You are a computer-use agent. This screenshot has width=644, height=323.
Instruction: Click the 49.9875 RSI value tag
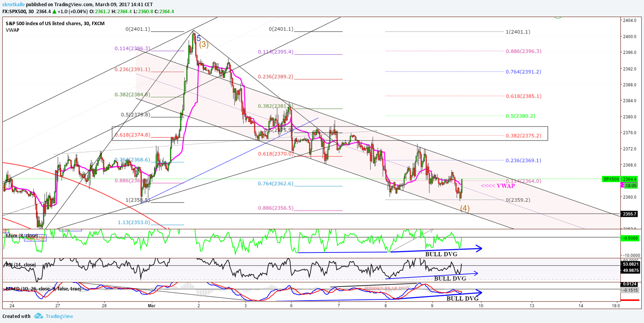point(630,270)
